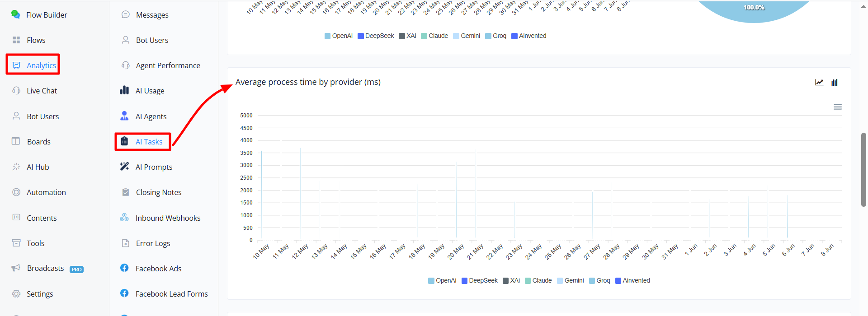868x316 pixels.
Task: Toggle OpenAi series in lower legend
Action: pos(442,281)
